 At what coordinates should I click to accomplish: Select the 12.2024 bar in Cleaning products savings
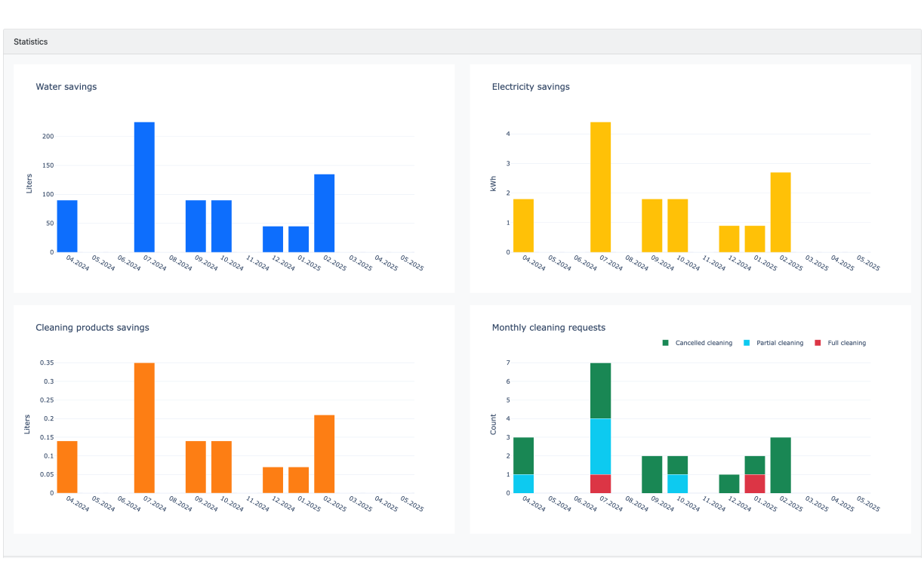point(273,480)
